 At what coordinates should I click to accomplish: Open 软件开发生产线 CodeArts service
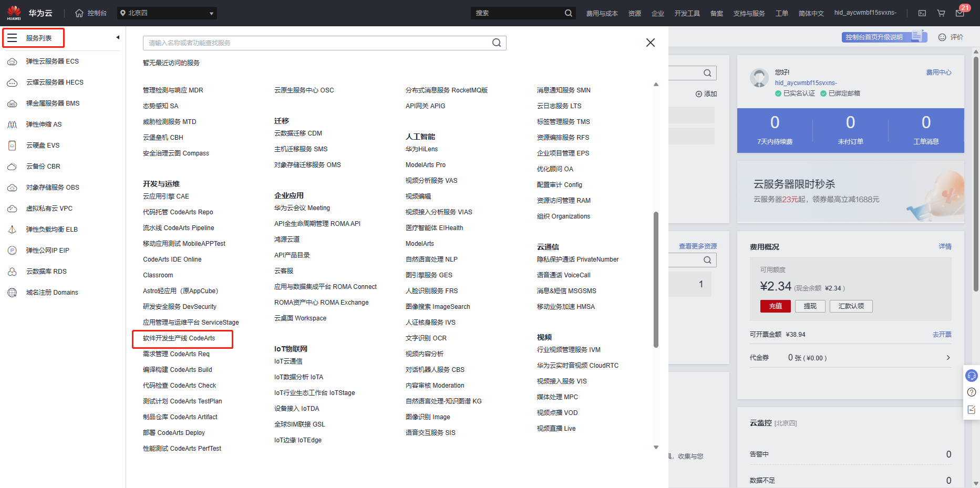(x=179, y=338)
